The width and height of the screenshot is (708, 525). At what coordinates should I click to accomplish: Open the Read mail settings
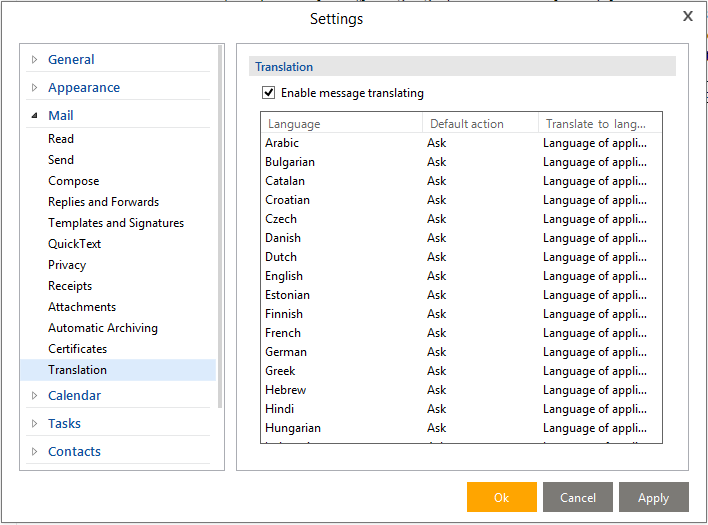point(61,139)
